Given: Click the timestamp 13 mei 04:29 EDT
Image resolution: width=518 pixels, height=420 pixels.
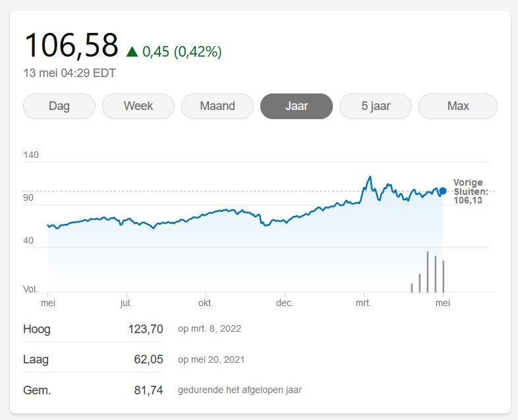Looking at the screenshot, I should tap(69, 73).
